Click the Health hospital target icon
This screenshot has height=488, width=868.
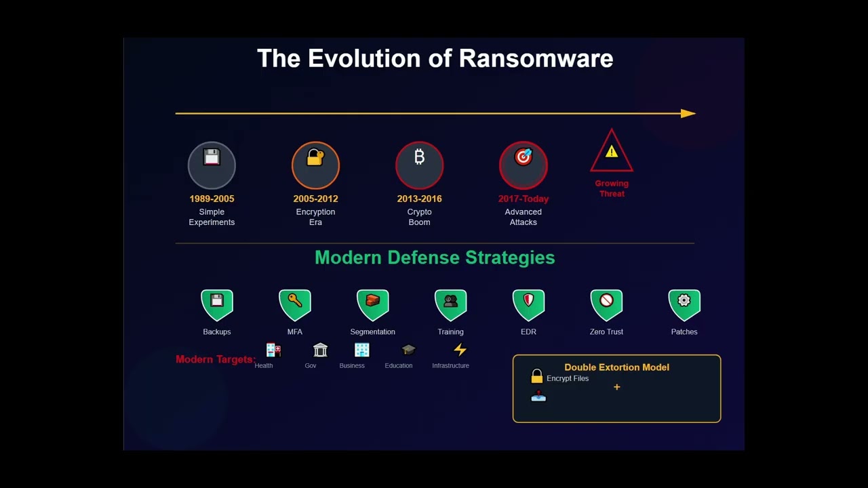(x=273, y=350)
